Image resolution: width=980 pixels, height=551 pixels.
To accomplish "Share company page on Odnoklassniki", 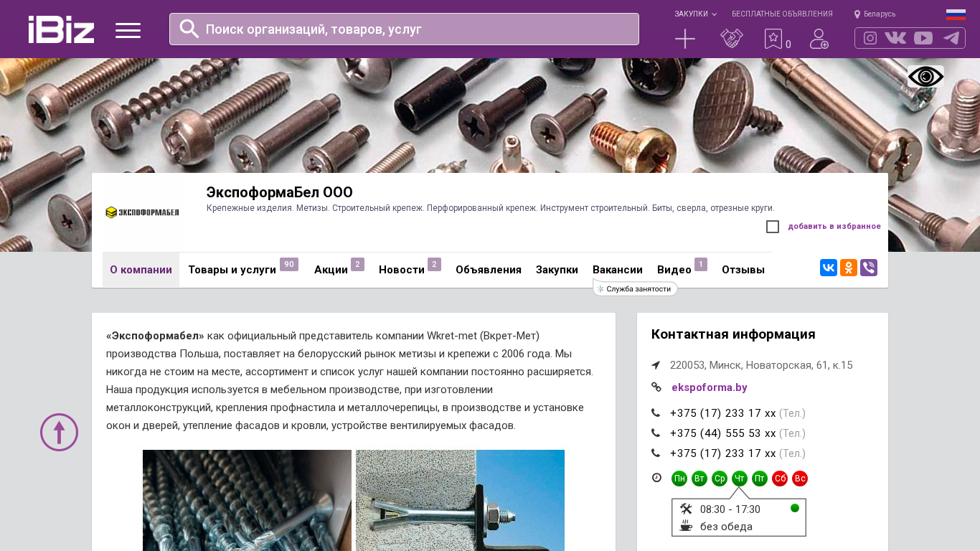I will 849,268.
